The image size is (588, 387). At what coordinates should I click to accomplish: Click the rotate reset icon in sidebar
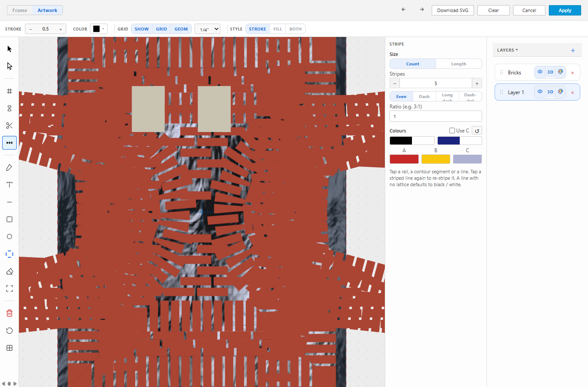click(x=9, y=331)
